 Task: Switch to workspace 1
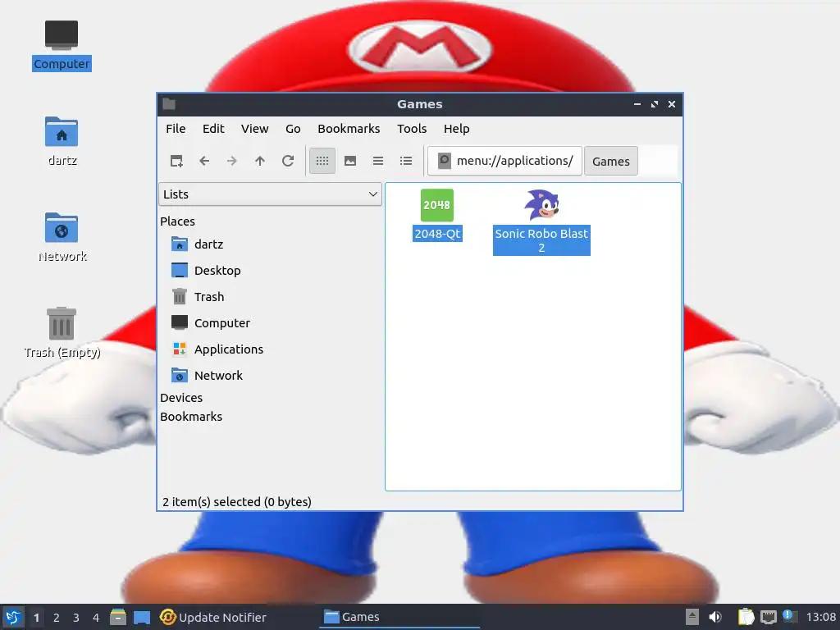pyautogui.click(x=36, y=618)
